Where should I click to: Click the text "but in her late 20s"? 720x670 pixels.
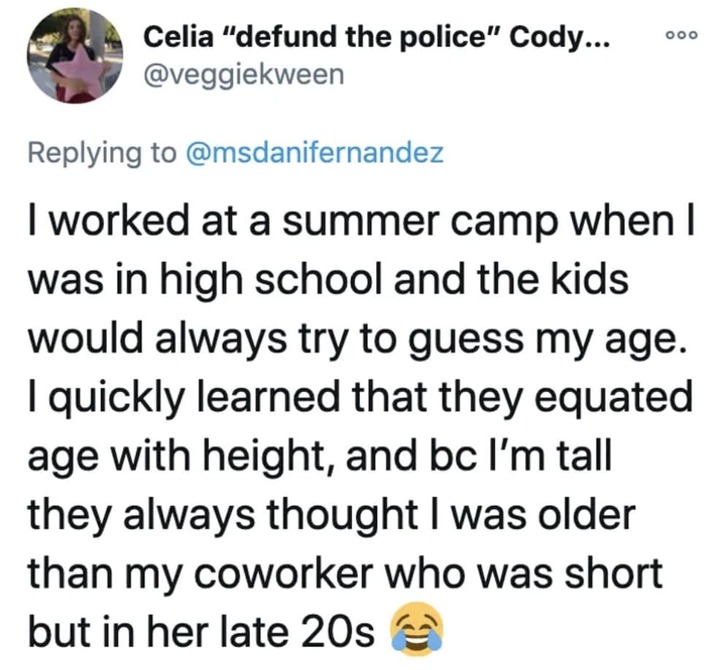(201, 632)
